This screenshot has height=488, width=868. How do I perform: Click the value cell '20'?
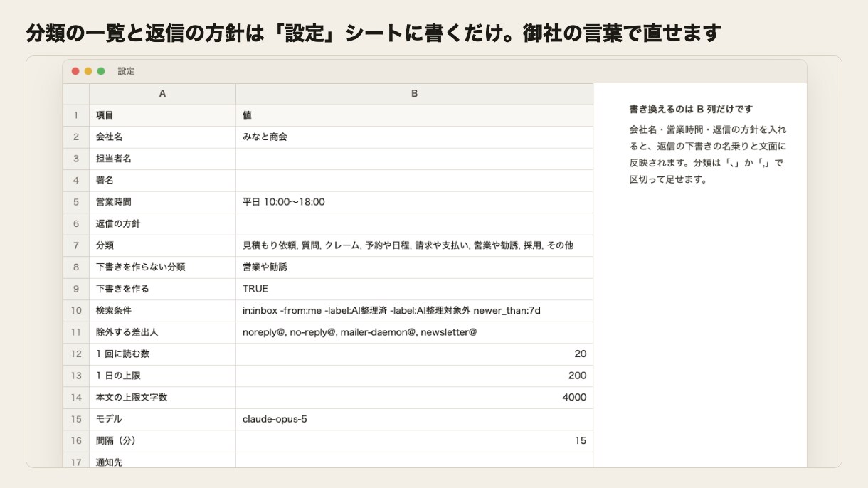pyautogui.click(x=414, y=354)
